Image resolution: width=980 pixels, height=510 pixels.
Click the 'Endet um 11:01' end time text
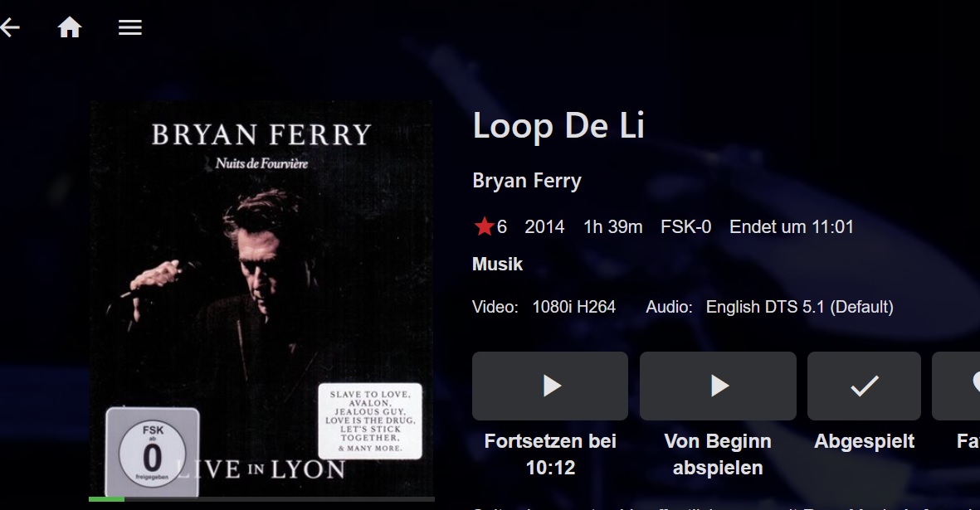coord(792,226)
